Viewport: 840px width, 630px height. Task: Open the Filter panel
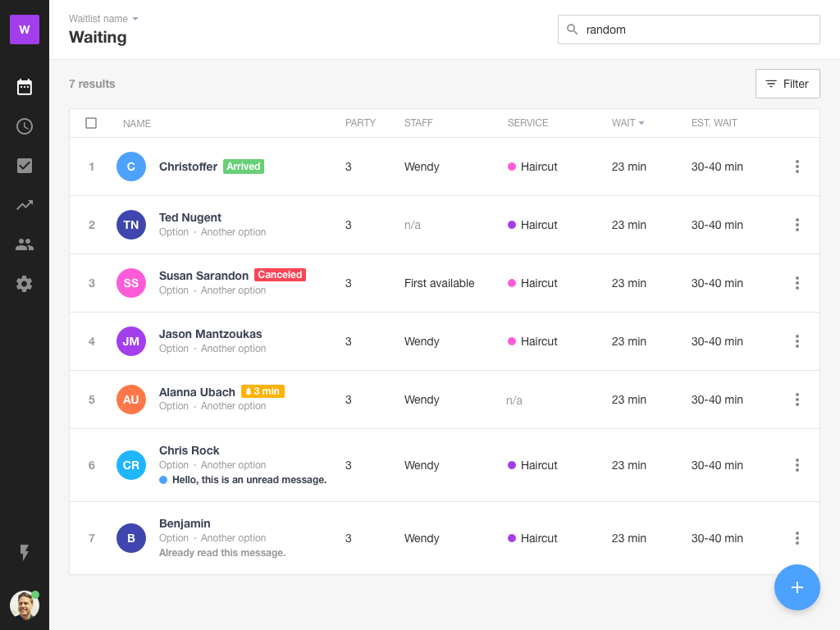click(x=787, y=84)
